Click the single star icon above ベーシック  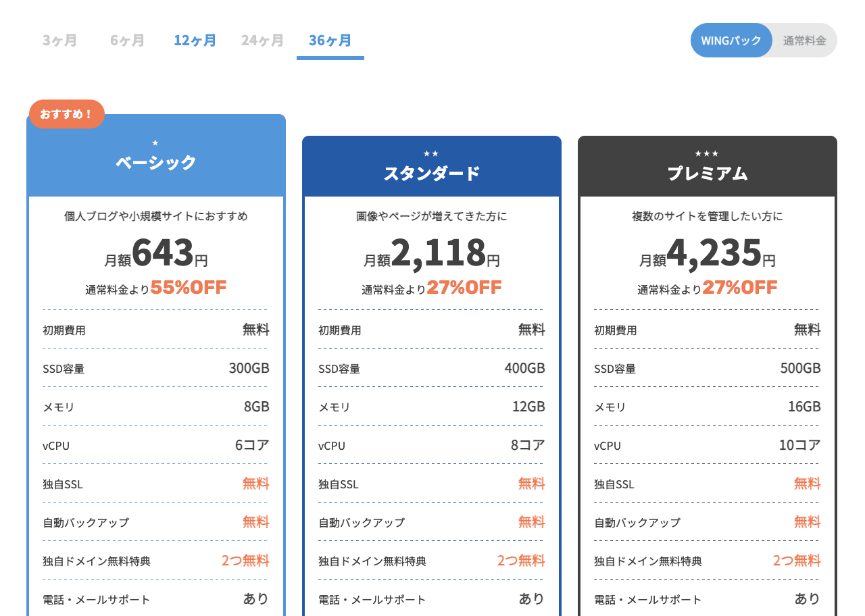155,143
